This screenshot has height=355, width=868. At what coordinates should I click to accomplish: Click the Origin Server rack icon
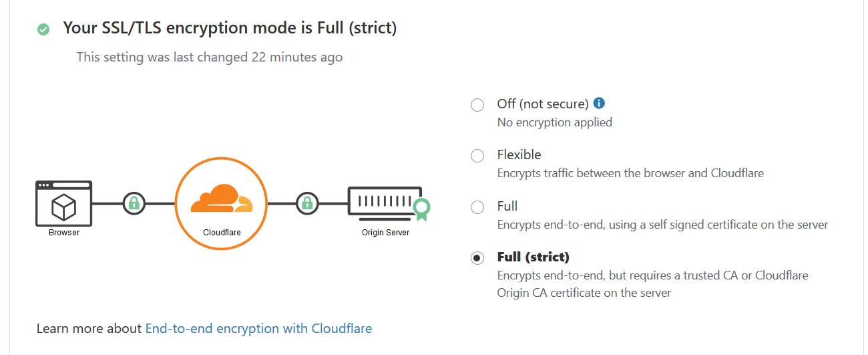385,201
